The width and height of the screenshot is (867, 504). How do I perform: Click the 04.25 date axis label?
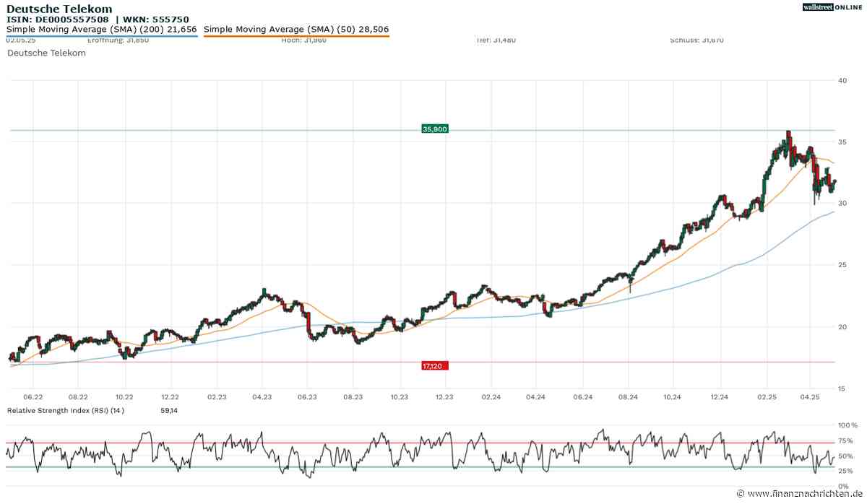point(810,396)
